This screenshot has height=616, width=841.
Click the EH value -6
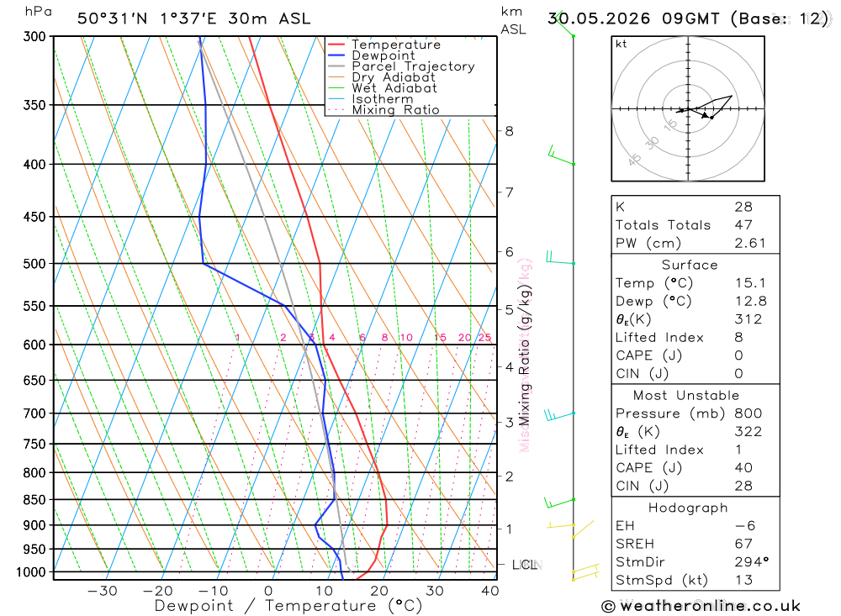click(x=745, y=526)
